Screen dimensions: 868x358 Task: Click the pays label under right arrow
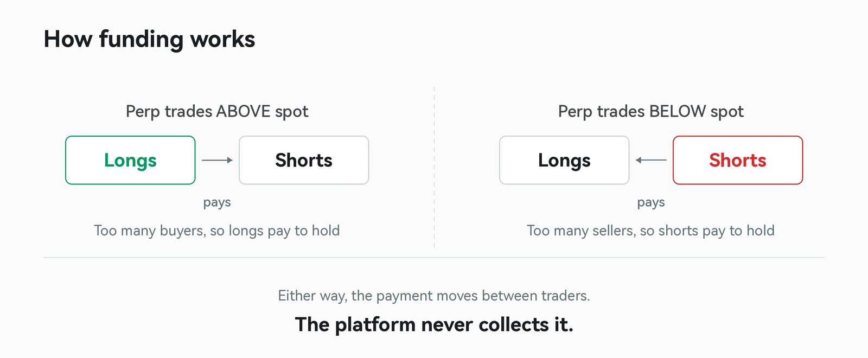coord(651,203)
